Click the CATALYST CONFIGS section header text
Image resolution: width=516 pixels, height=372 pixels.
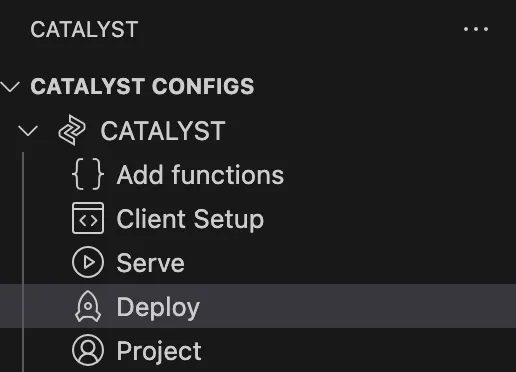pos(142,86)
